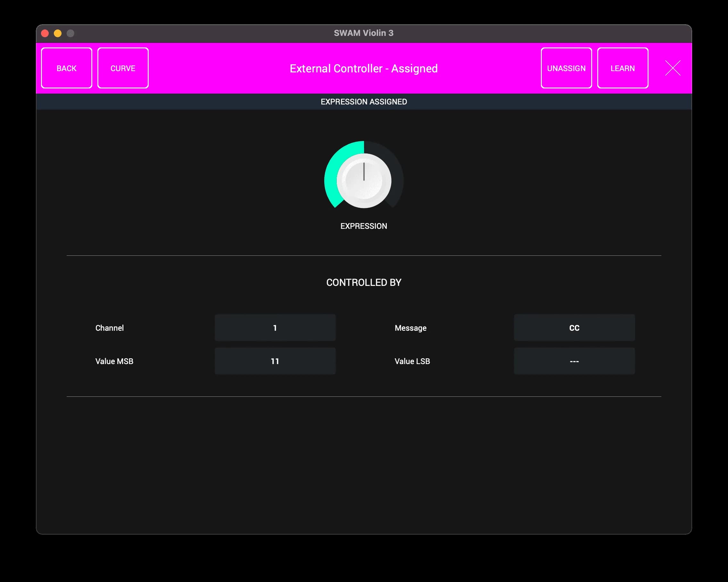
Task: Click the red close window button
Action: click(x=45, y=33)
